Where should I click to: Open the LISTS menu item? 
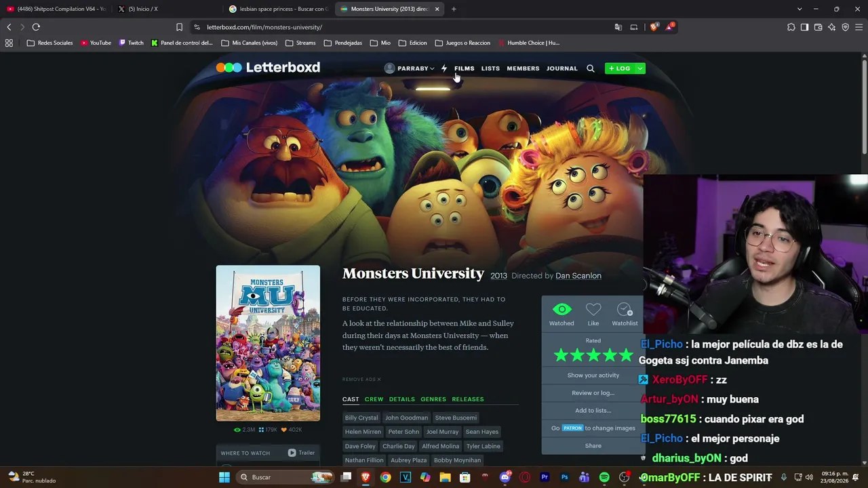point(490,68)
